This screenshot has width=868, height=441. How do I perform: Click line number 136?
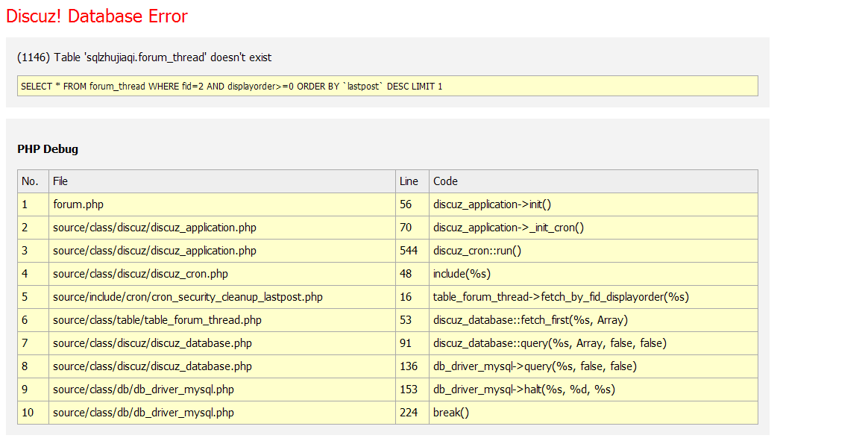pyautogui.click(x=412, y=366)
